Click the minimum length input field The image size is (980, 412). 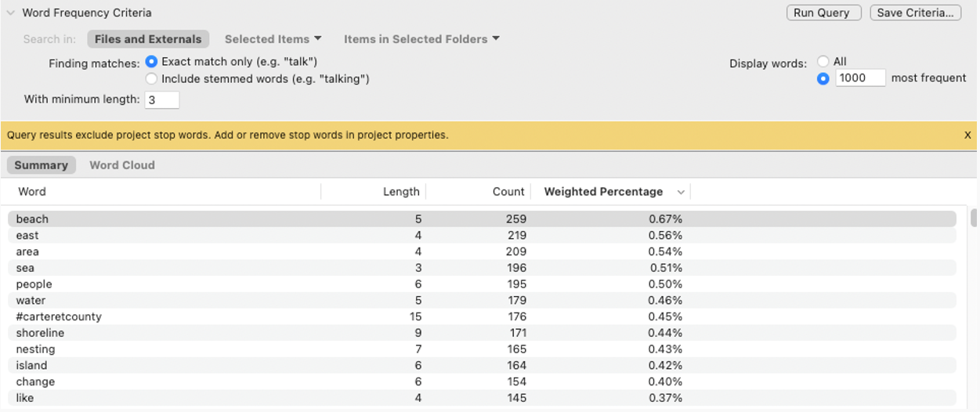pyautogui.click(x=161, y=100)
